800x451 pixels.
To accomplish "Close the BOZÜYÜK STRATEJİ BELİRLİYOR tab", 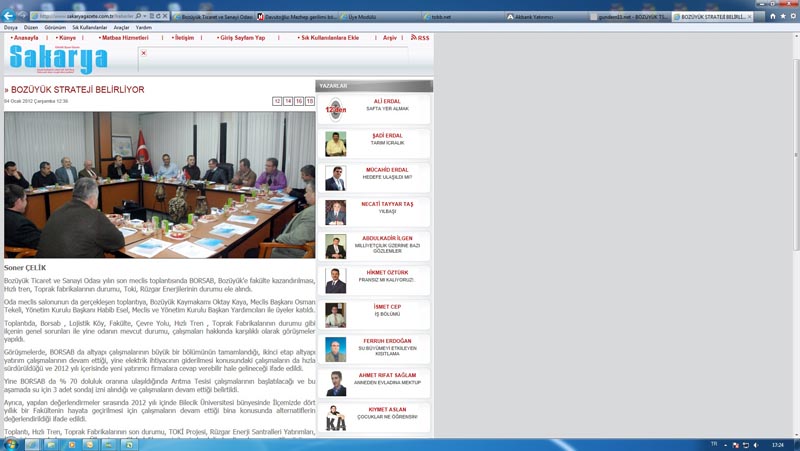I will [x=749, y=17].
